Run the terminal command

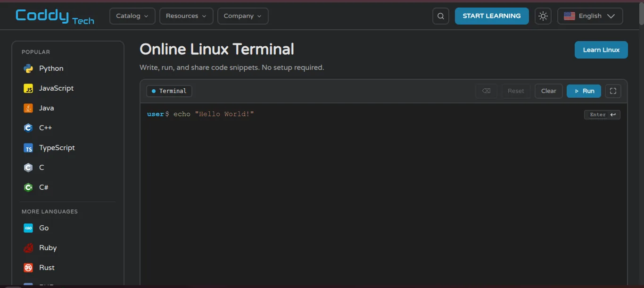coord(584,91)
